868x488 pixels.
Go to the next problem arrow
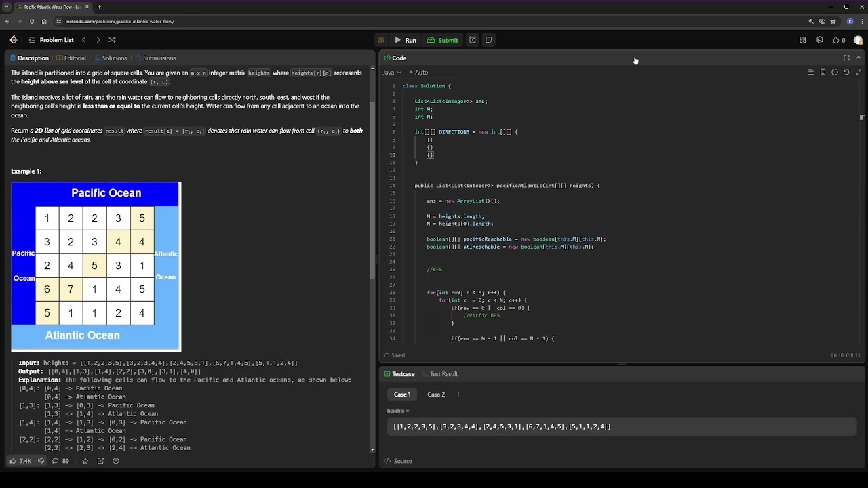tap(98, 40)
